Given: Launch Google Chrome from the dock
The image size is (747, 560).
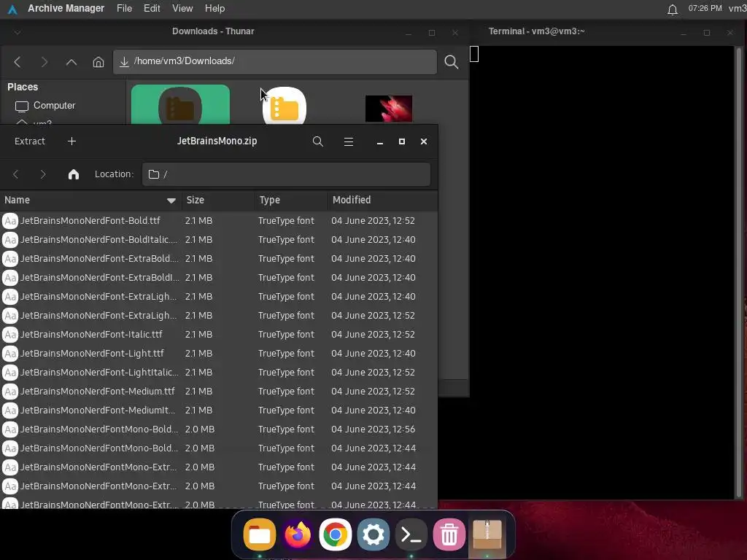Looking at the screenshot, I should [x=335, y=534].
